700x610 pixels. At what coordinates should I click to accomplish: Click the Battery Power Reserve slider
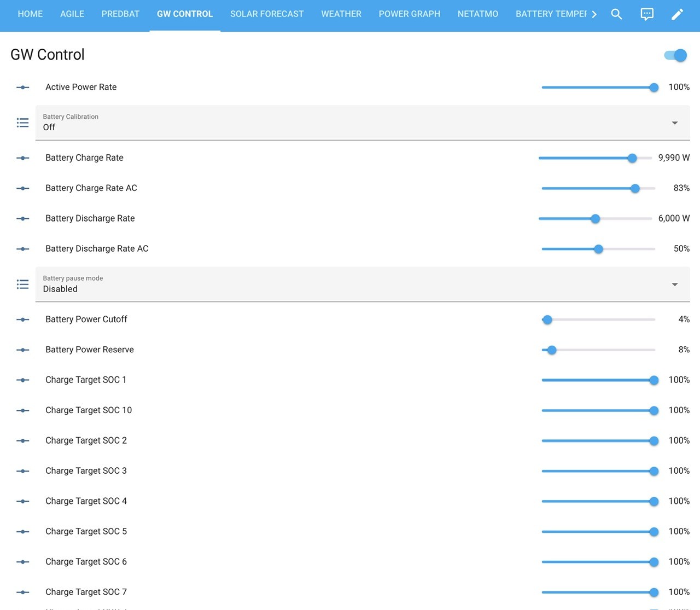coord(598,350)
